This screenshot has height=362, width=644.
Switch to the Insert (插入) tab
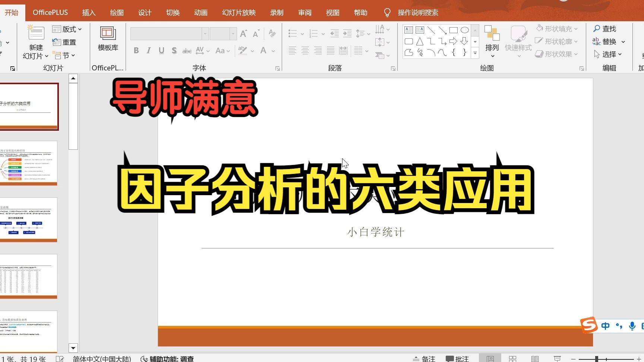pyautogui.click(x=89, y=12)
